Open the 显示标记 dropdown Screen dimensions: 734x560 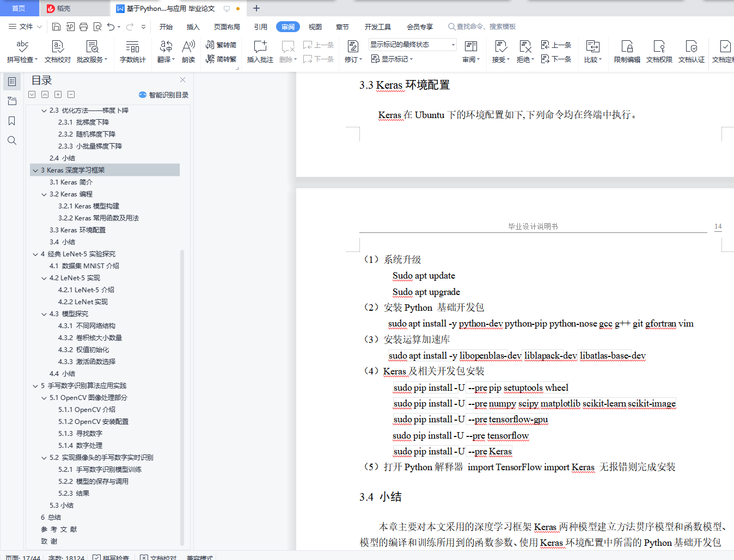pyautogui.click(x=392, y=59)
